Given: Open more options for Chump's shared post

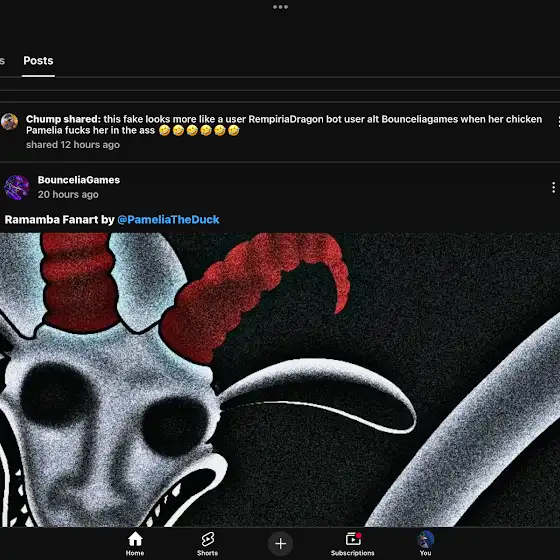Looking at the screenshot, I should 558,121.
